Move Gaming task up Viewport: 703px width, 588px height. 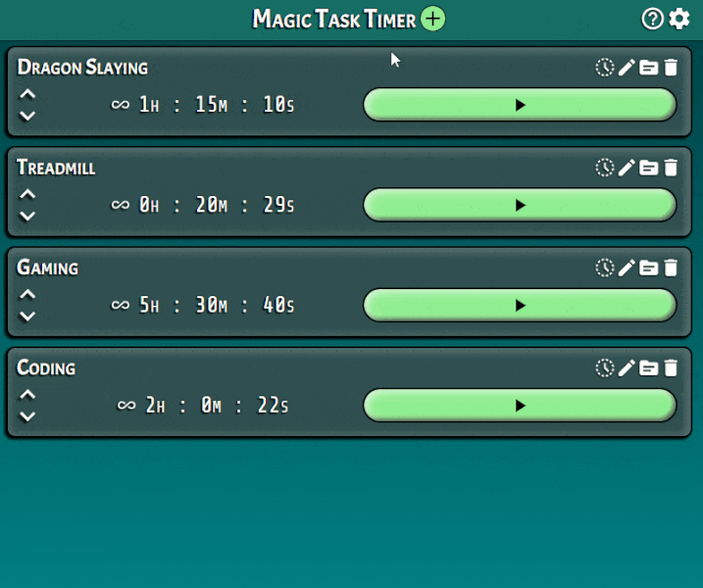click(27, 294)
